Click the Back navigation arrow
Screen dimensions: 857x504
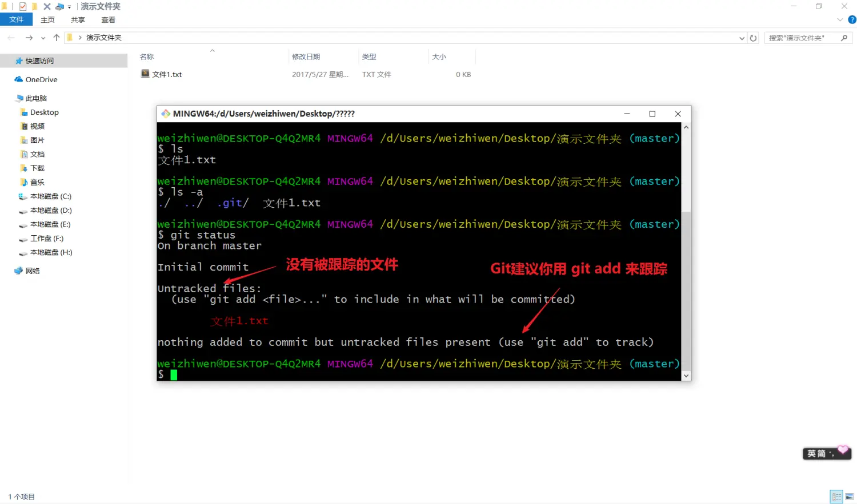pyautogui.click(x=11, y=38)
